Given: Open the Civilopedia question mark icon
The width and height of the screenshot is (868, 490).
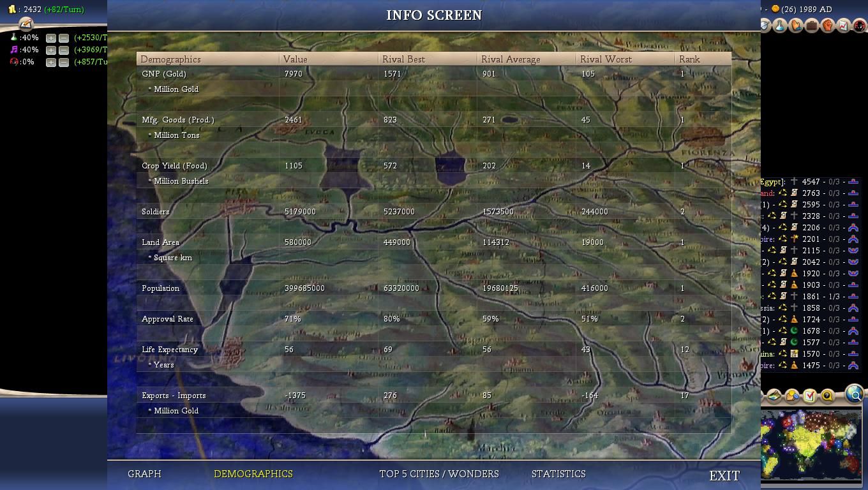Looking at the screenshot, I should [827, 396].
